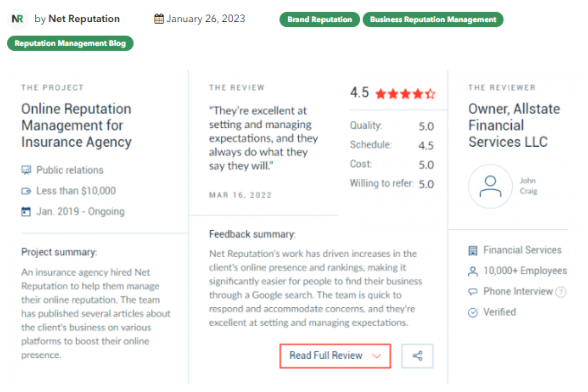Open the Brand Reputation category tag
This screenshot has height=392, width=588.
(319, 19)
